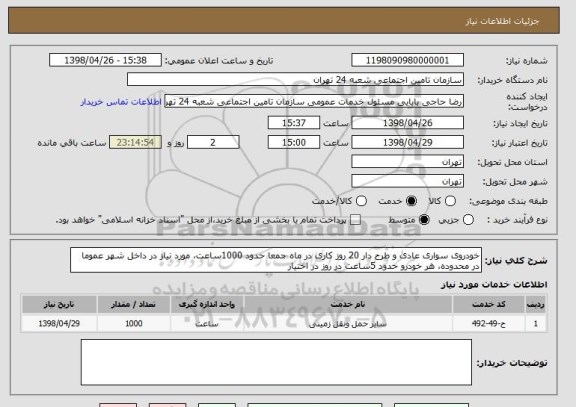The width and height of the screenshot is (576, 407).
Task: Choose the متوسط purchase process option
Action: click(424, 220)
